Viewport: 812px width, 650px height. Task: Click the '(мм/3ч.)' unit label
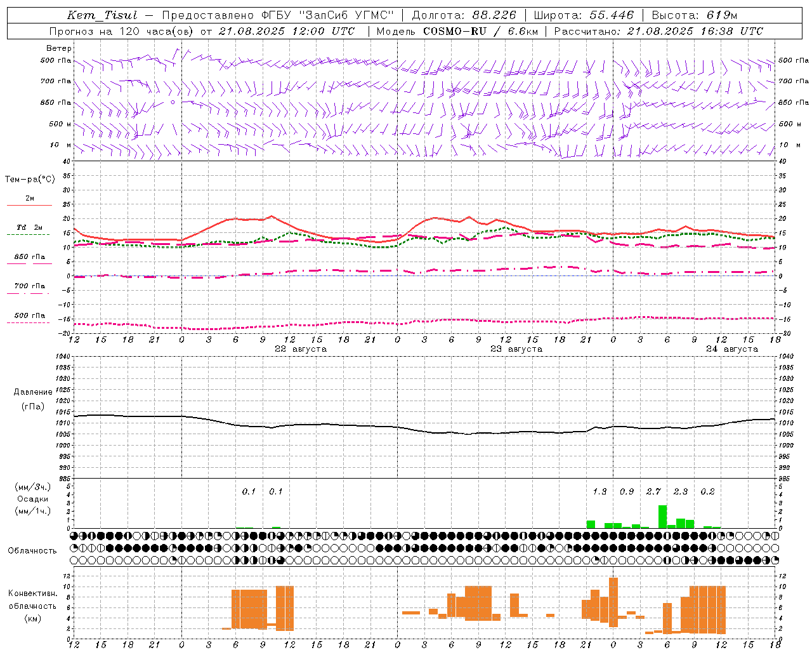click(x=33, y=487)
